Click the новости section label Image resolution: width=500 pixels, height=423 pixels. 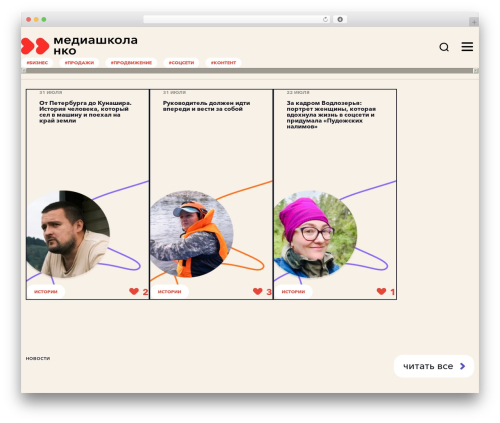coord(38,358)
